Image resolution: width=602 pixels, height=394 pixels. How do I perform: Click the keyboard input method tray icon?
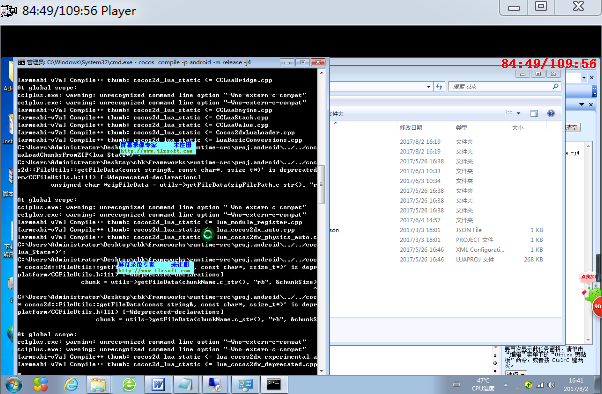tap(456, 384)
